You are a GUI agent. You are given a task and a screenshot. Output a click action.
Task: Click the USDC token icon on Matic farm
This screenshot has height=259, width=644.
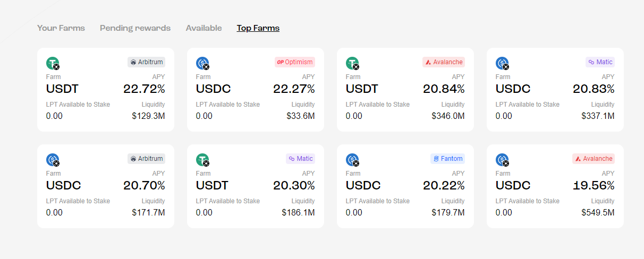pos(502,63)
